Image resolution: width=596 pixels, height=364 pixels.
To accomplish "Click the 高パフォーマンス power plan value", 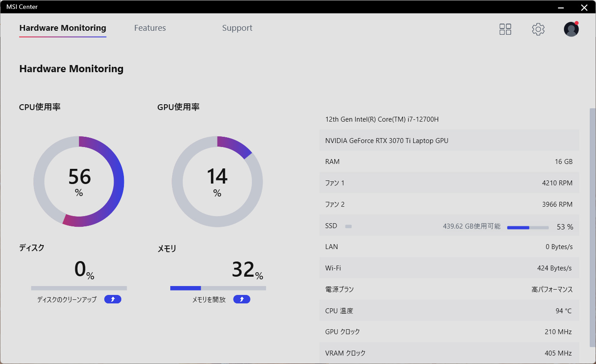I will pos(552,290).
